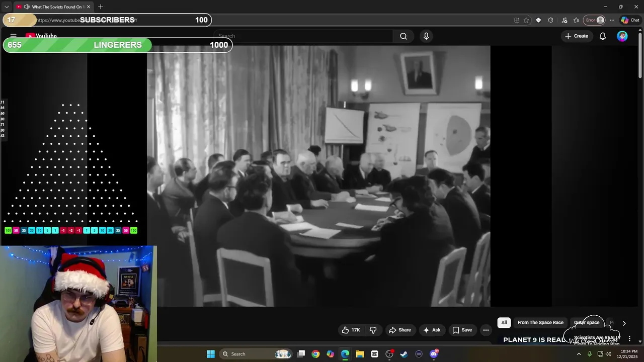Open File Explorer from taskbar
The width and height of the screenshot is (644, 362).
click(360, 354)
